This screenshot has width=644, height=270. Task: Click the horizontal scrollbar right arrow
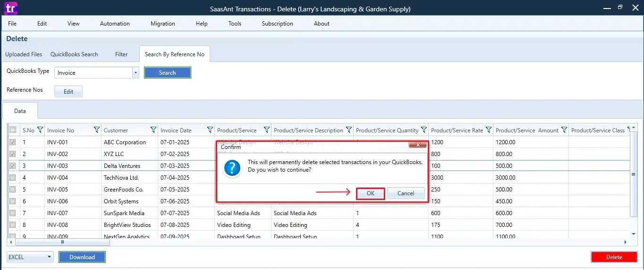click(x=626, y=242)
